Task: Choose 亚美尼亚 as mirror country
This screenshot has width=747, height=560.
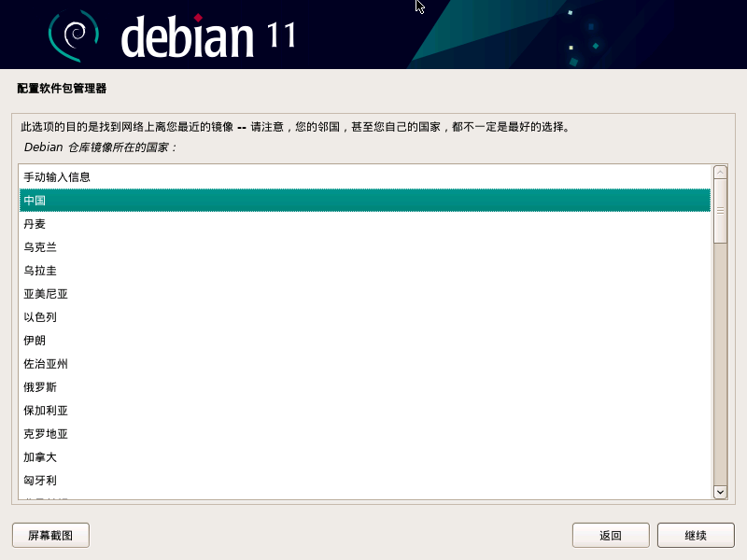Action: 46,294
